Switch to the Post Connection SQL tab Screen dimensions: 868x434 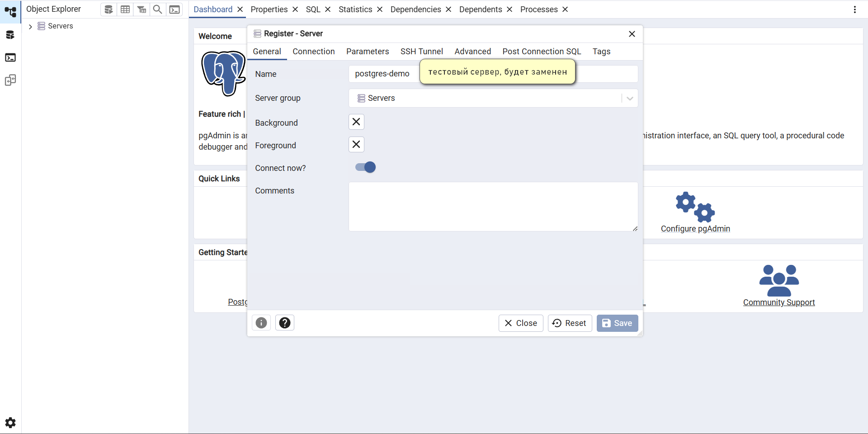point(542,52)
